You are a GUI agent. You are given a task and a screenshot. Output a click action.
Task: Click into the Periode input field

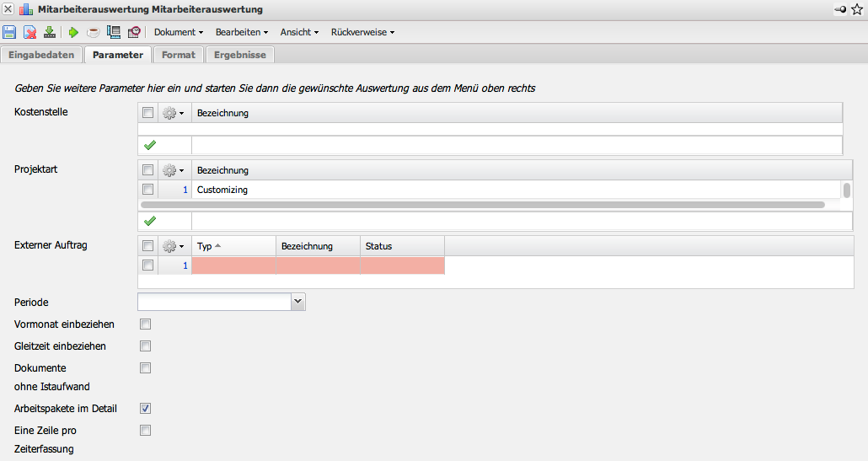click(214, 302)
